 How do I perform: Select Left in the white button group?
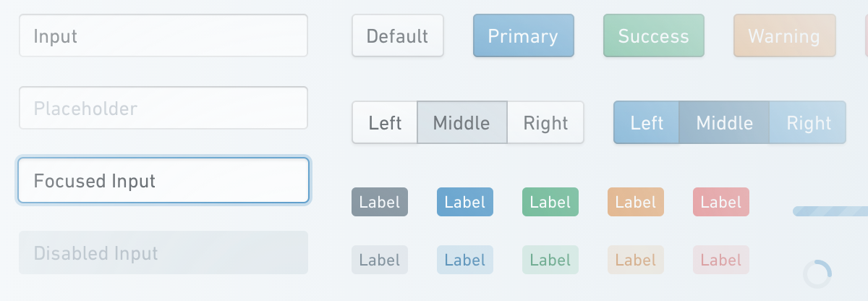click(385, 122)
